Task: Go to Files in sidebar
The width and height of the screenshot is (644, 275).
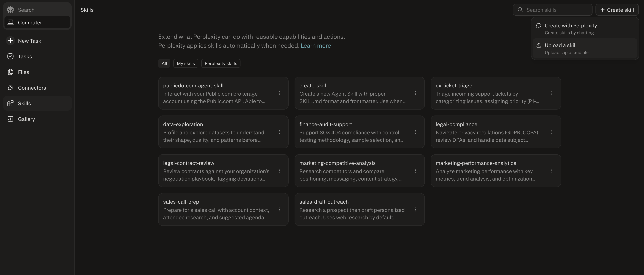Action: pos(24,72)
